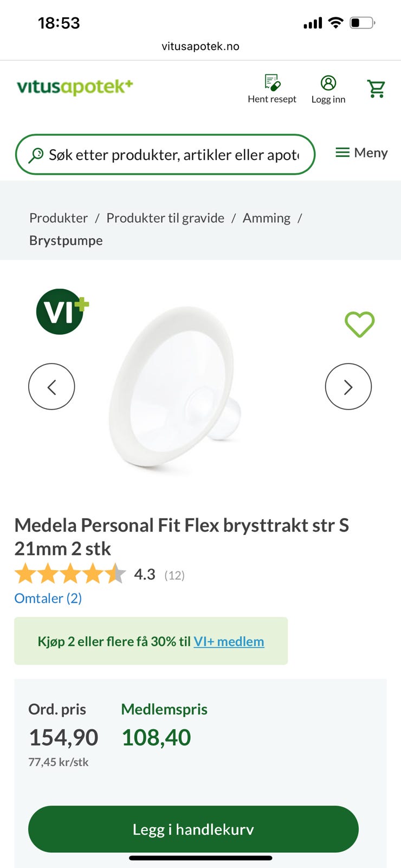The height and width of the screenshot is (868, 401).
Task: Open the Brystpumpe breadcrumb
Action: pyautogui.click(x=66, y=240)
